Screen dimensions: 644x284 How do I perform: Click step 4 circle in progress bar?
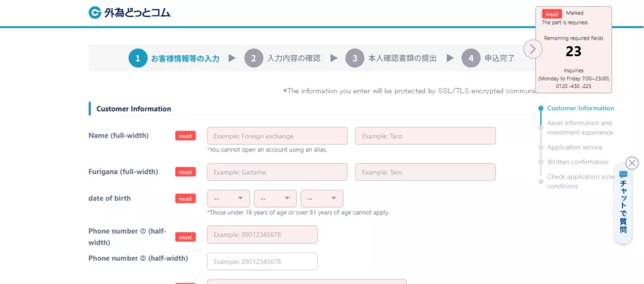(470, 58)
